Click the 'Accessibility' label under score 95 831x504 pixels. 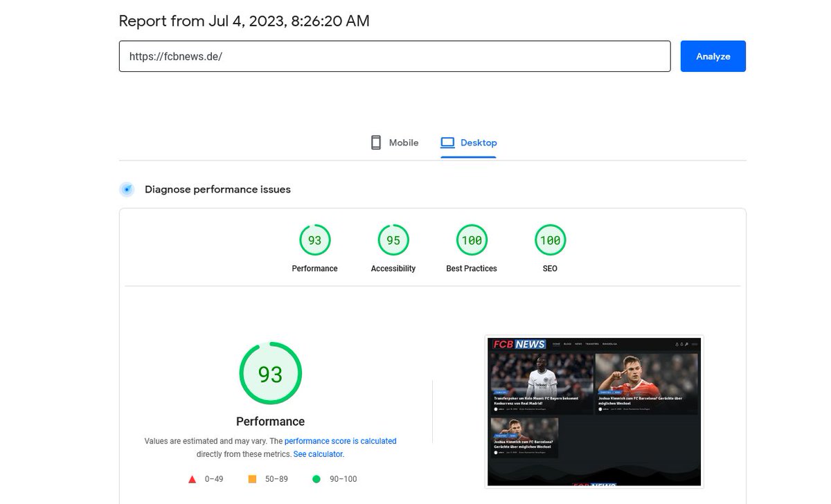point(393,269)
